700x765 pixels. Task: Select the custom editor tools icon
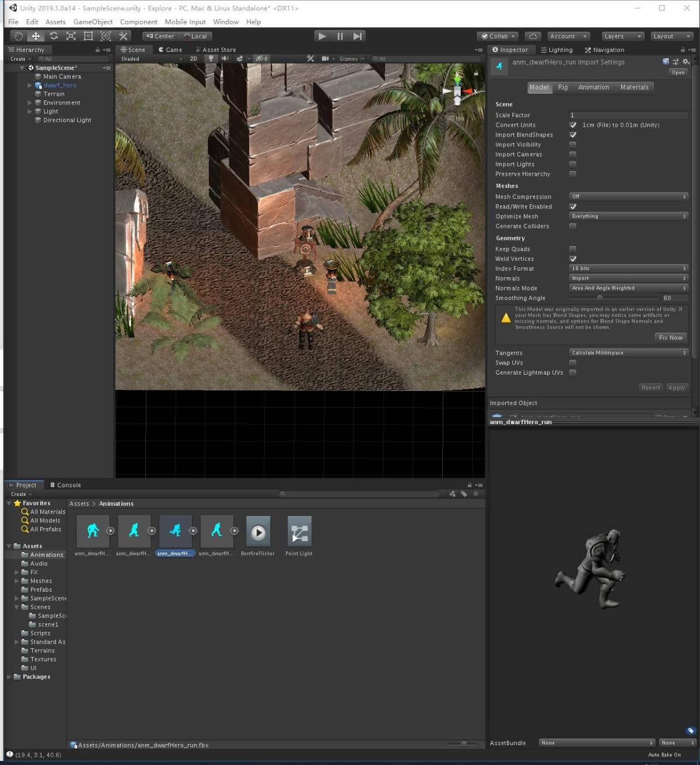click(x=123, y=36)
